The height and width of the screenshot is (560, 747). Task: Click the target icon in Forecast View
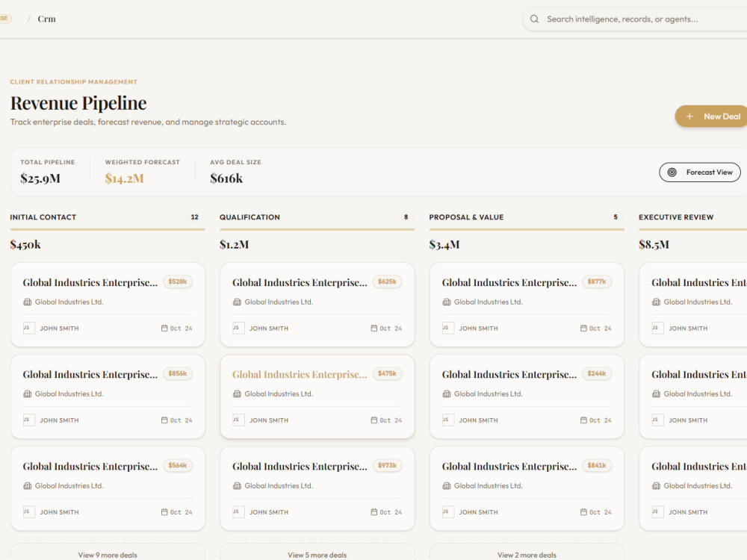click(672, 172)
